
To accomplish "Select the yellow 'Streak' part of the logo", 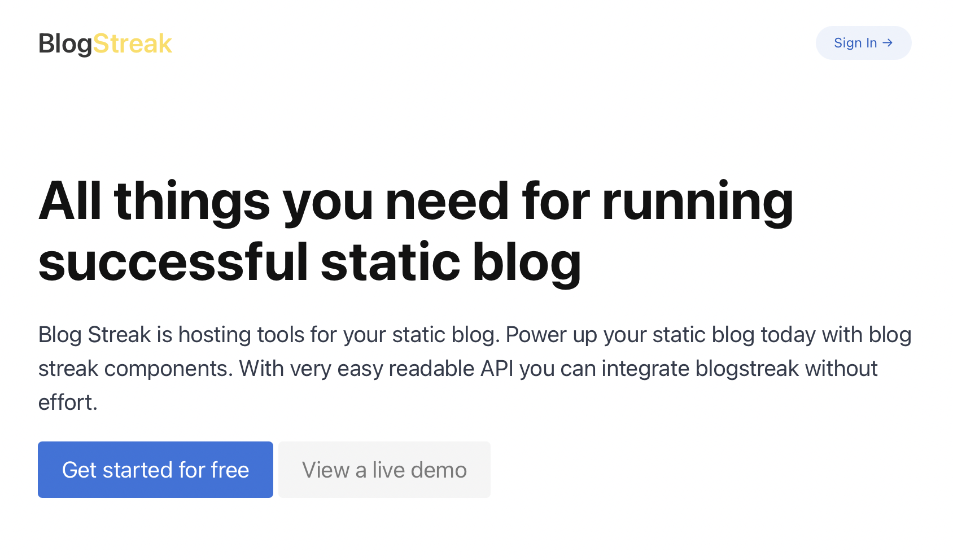I will pos(133,43).
